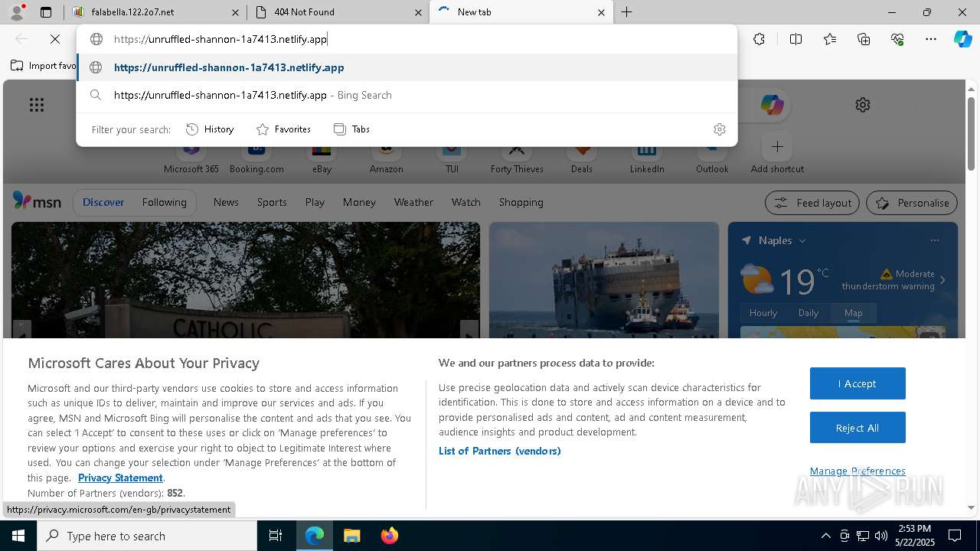
Task: Switch weather card to Daily
Action: tap(808, 312)
